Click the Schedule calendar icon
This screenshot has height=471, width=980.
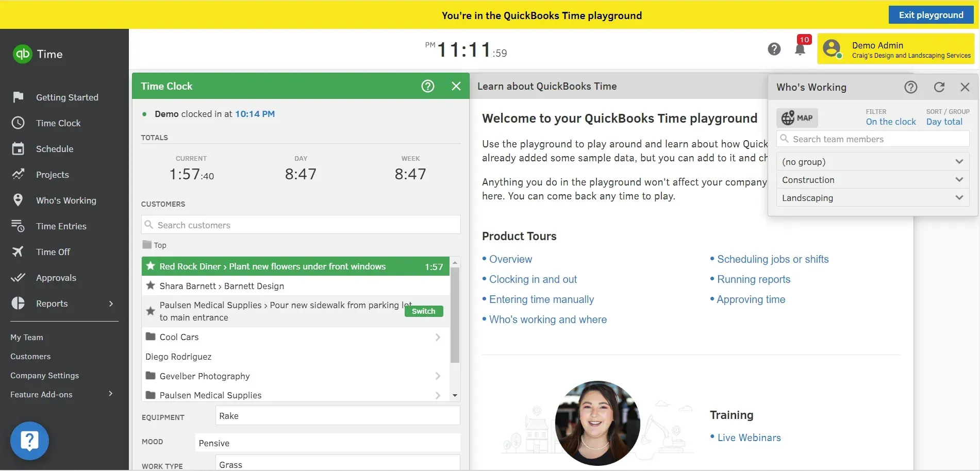(x=18, y=148)
